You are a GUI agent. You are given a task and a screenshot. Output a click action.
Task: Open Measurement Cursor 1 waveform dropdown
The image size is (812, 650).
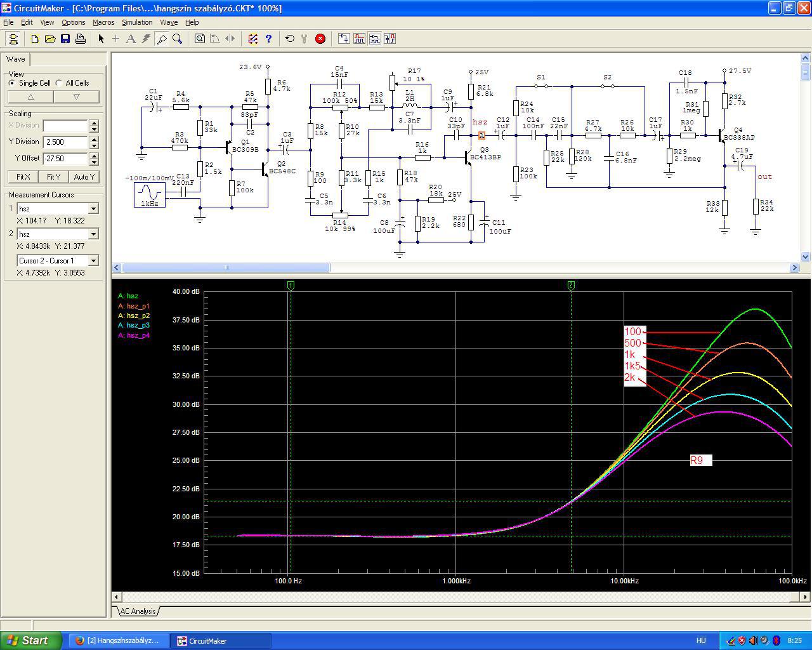[93, 209]
